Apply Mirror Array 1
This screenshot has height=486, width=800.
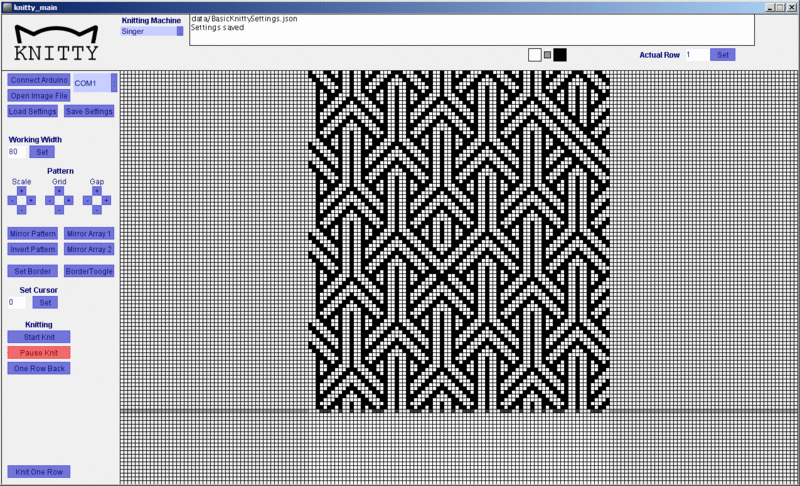coord(89,233)
